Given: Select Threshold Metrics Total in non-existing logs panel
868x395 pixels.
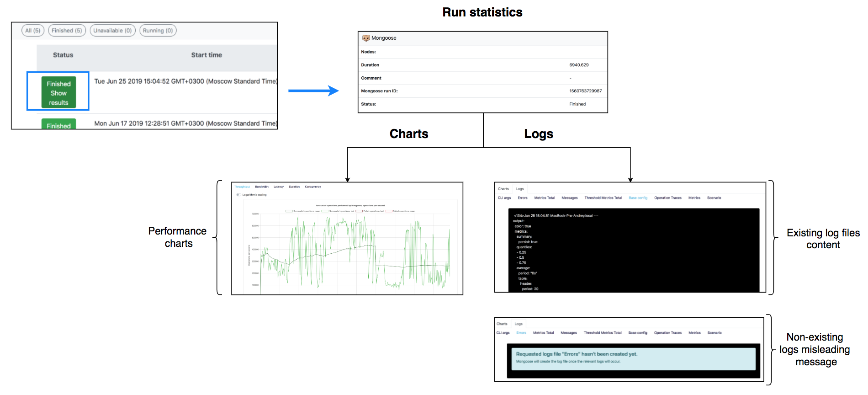Looking at the screenshot, I should tap(603, 333).
